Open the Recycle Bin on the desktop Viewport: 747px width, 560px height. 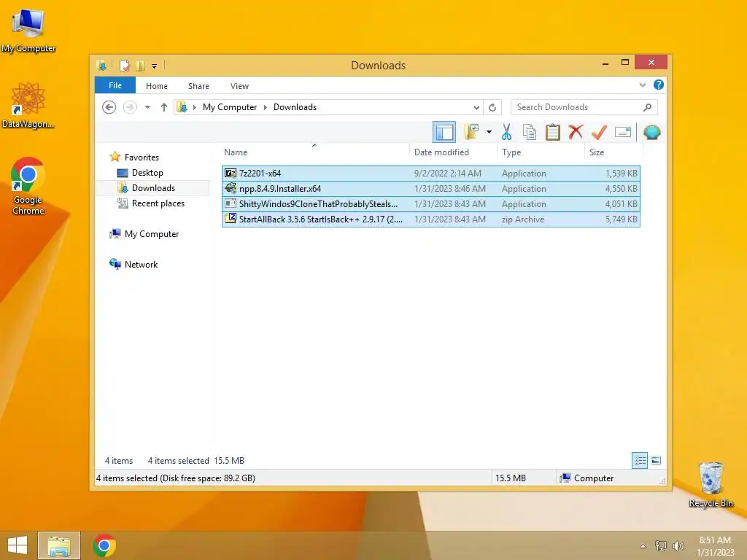click(x=711, y=484)
